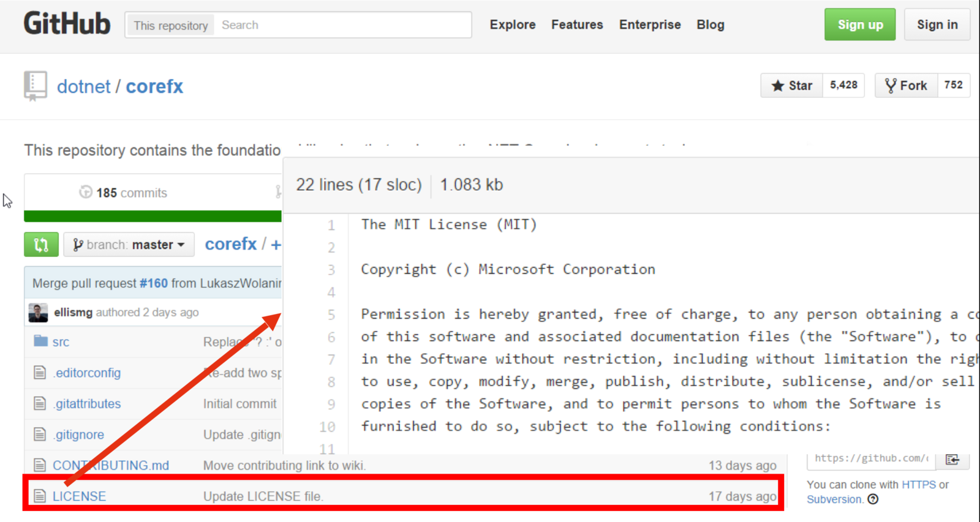The width and height of the screenshot is (980, 522).
Task: Click corefx breadcrumb path link
Action: tap(231, 244)
